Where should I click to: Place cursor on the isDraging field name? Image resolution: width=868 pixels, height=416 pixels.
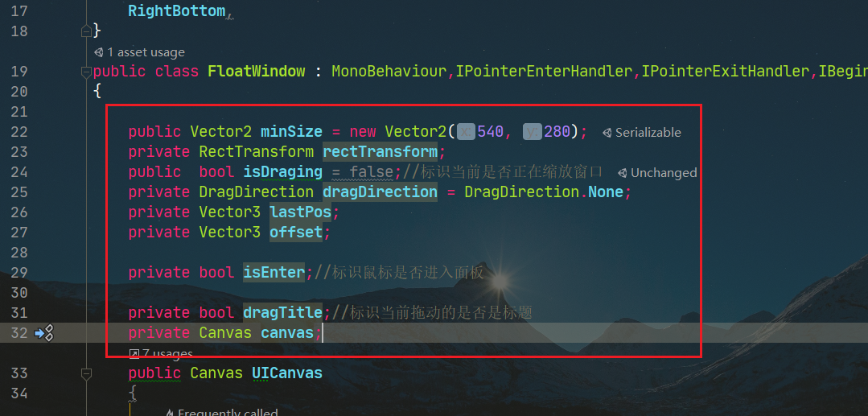pos(283,172)
